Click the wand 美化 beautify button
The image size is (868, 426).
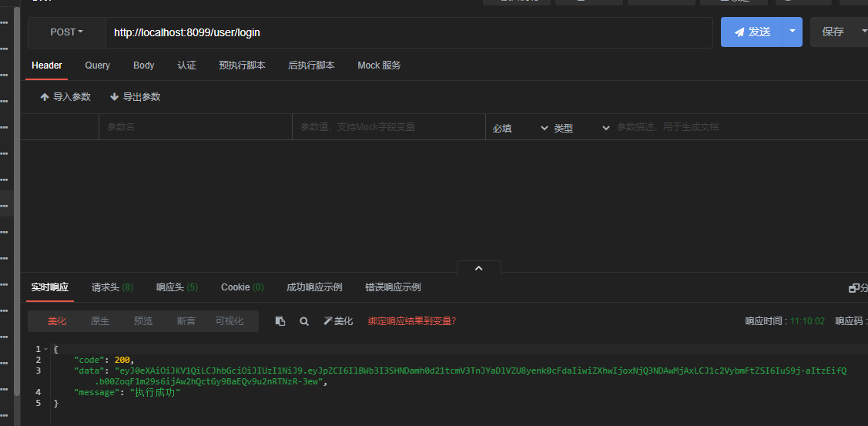point(338,321)
